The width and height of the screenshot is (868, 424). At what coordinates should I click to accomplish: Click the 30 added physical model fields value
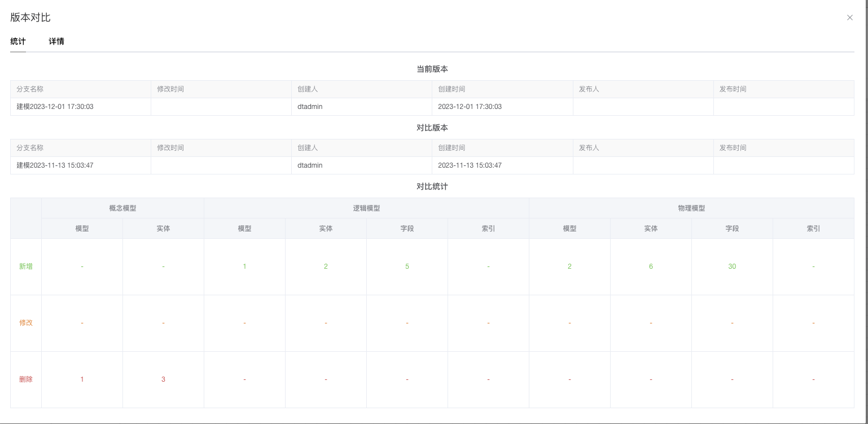[x=732, y=266]
